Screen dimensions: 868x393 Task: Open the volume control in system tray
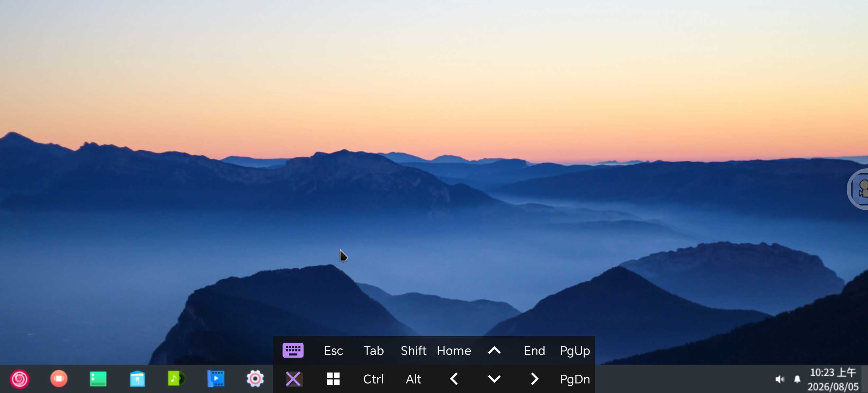[780, 380]
